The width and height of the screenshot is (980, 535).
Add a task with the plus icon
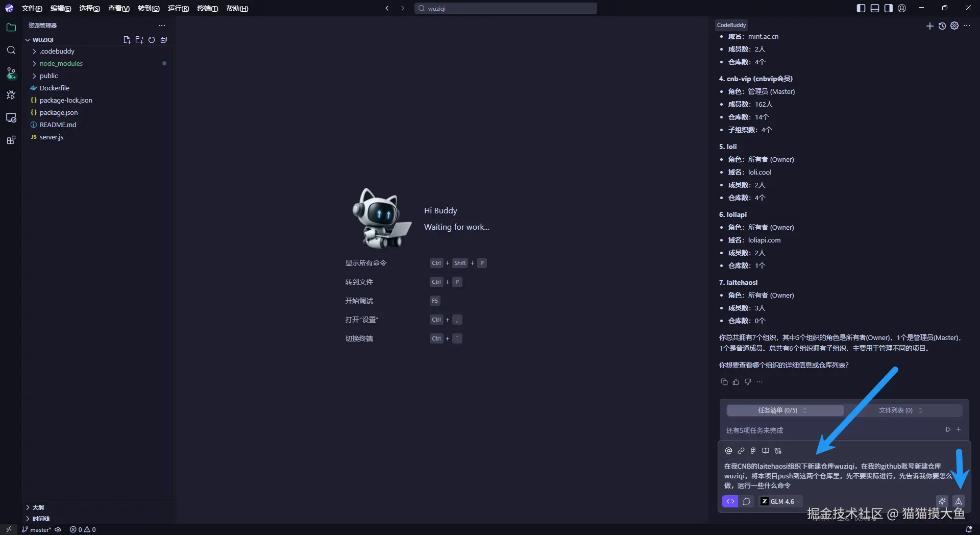pyautogui.click(x=959, y=430)
